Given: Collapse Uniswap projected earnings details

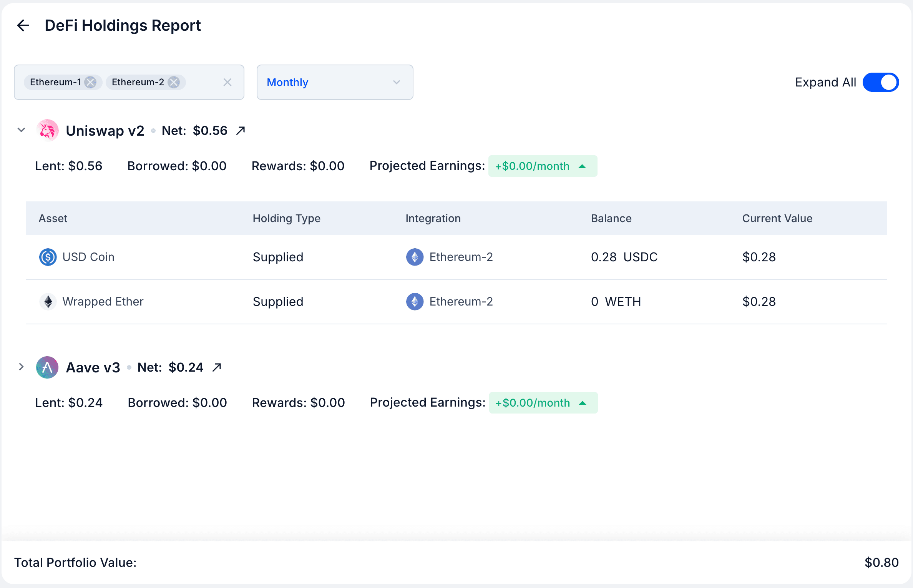Looking at the screenshot, I should coord(583,166).
